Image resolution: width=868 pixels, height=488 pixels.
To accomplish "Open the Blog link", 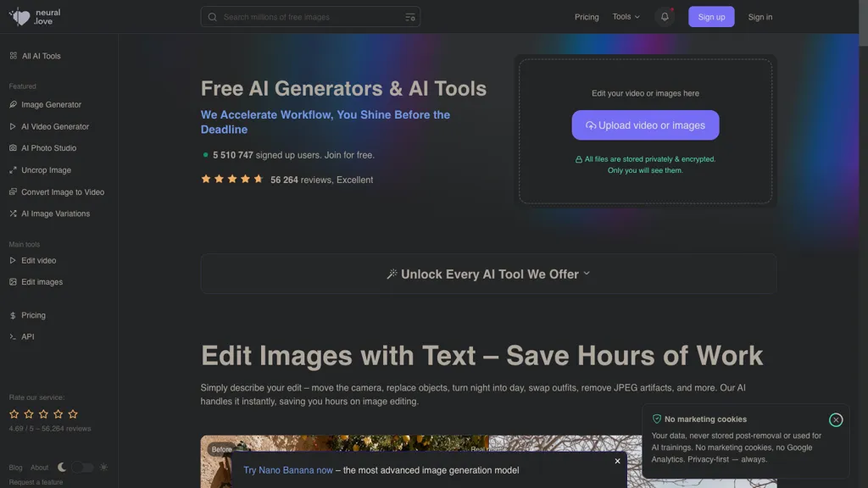I will click(x=15, y=468).
